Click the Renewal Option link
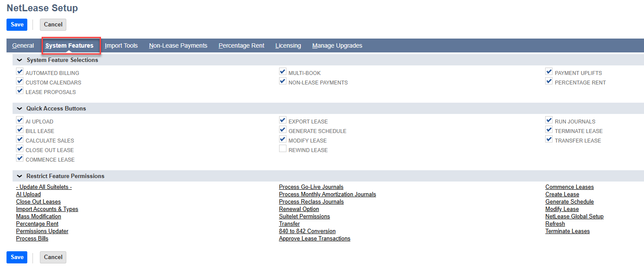The height and width of the screenshot is (266, 644). (299, 209)
